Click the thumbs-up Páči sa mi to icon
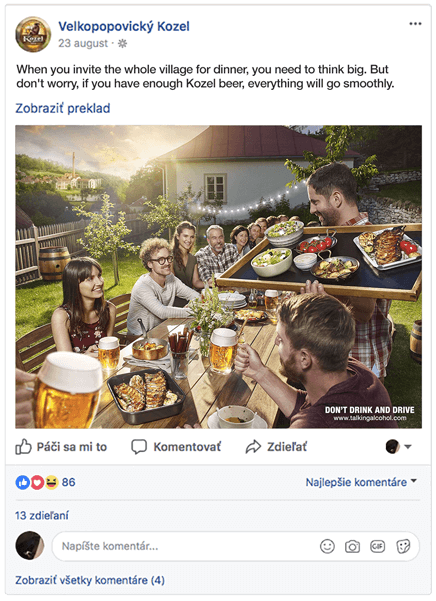Image resolution: width=436 pixels, height=601 pixels. click(23, 447)
